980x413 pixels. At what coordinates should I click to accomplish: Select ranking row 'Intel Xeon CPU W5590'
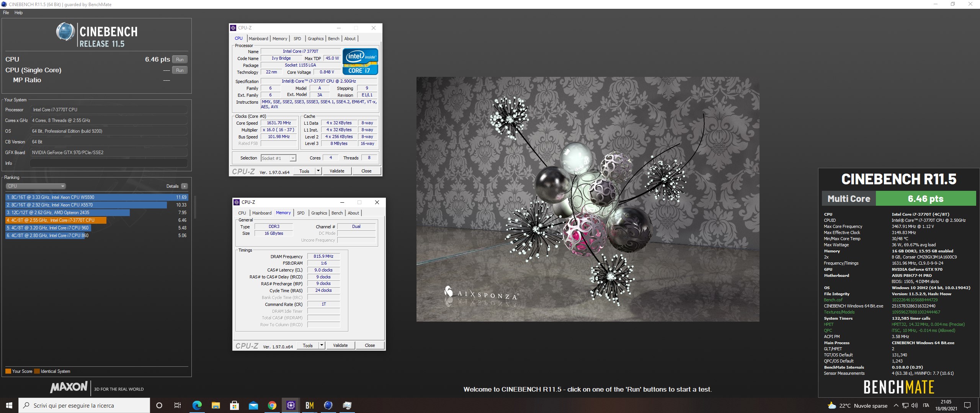click(96, 197)
